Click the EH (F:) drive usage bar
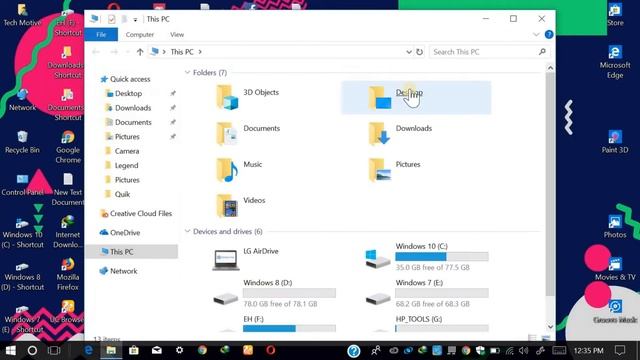The height and width of the screenshot is (360, 640). click(289, 328)
